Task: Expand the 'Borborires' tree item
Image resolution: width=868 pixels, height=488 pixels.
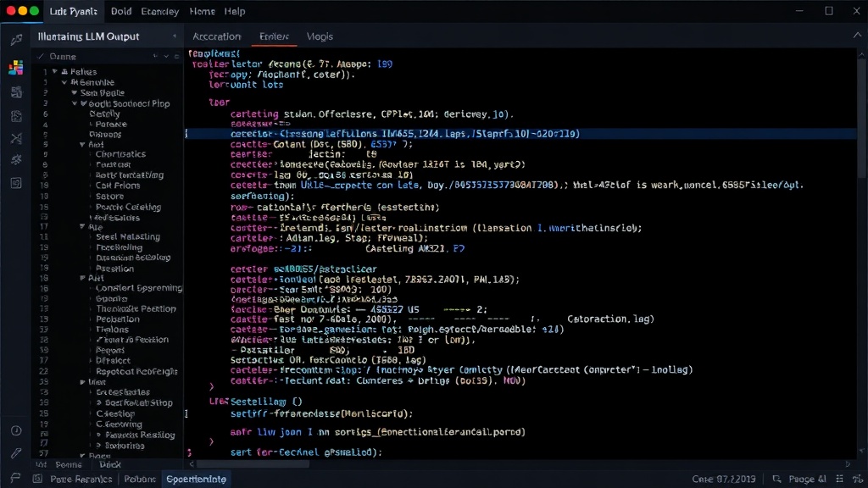Action: pos(98,446)
